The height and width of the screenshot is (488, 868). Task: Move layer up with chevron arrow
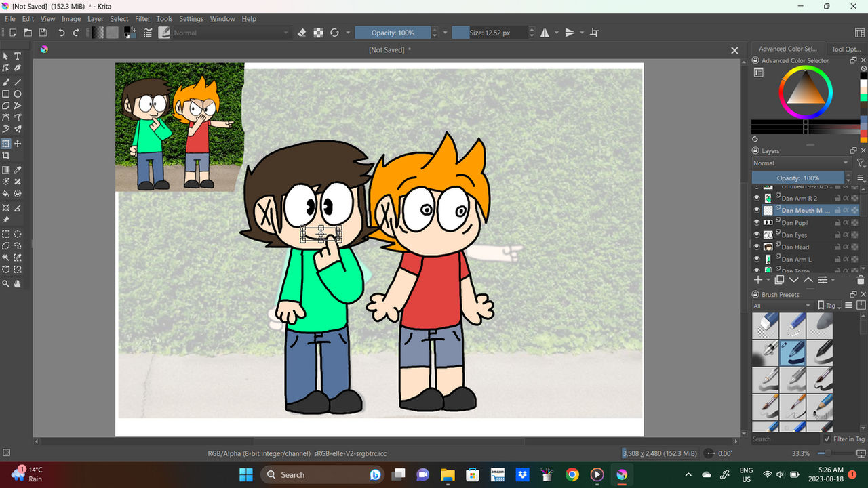point(808,280)
